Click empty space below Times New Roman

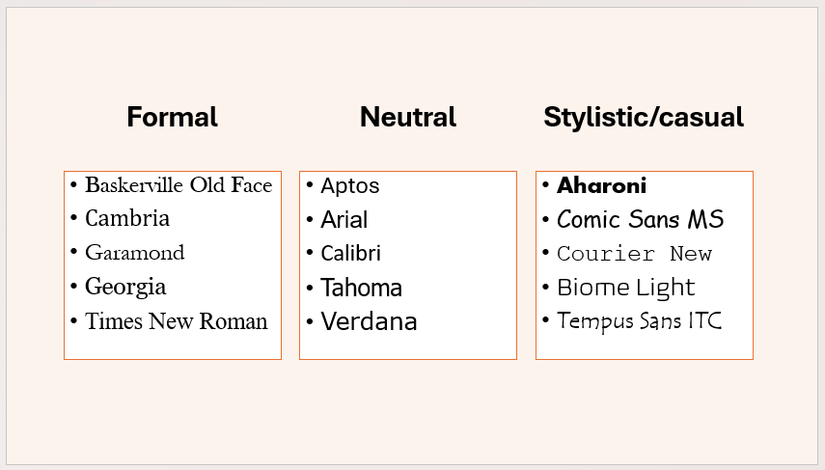pos(172,346)
